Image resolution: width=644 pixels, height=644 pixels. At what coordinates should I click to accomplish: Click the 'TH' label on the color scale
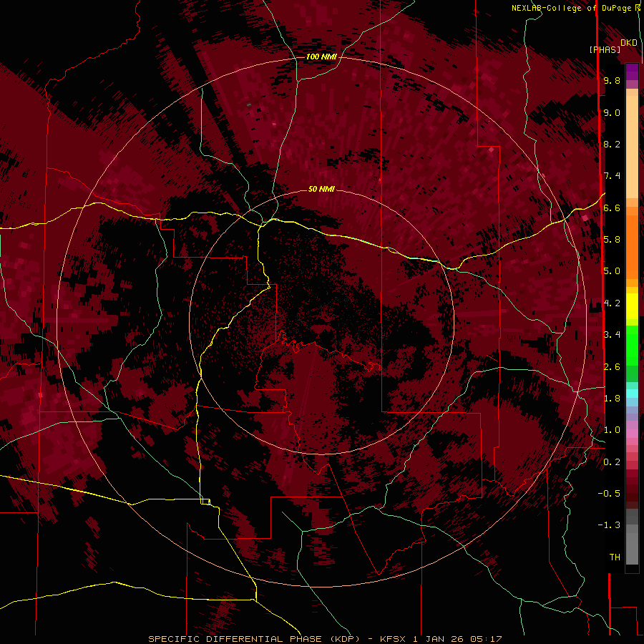click(615, 557)
